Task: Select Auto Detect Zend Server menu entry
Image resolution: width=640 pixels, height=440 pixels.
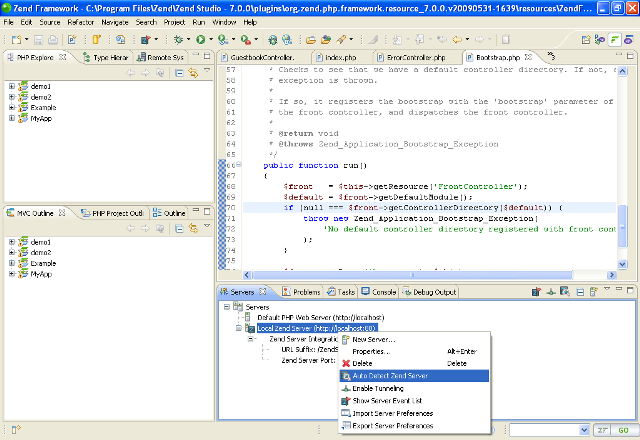Action: pos(414,376)
